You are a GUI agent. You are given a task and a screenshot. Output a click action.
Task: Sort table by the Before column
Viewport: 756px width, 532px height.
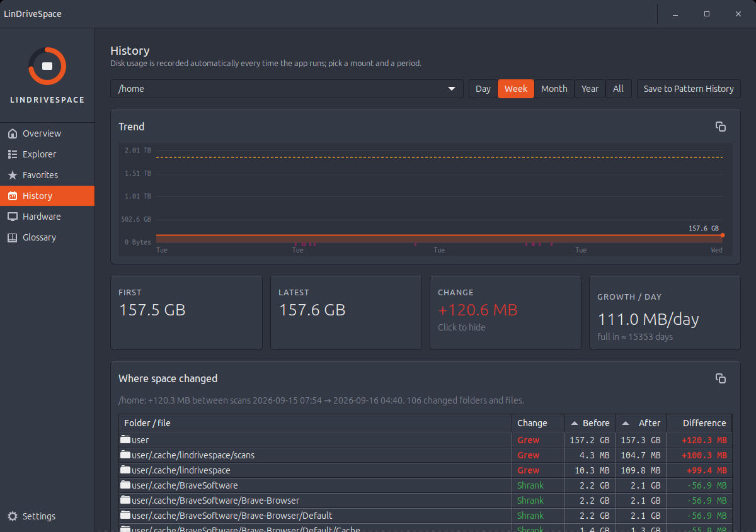coord(590,423)
